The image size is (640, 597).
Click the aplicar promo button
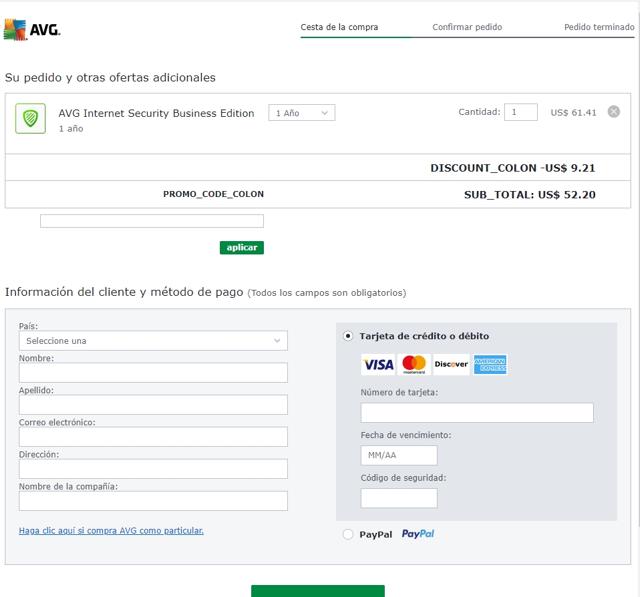pyautogui.click(x=242, y=248)
